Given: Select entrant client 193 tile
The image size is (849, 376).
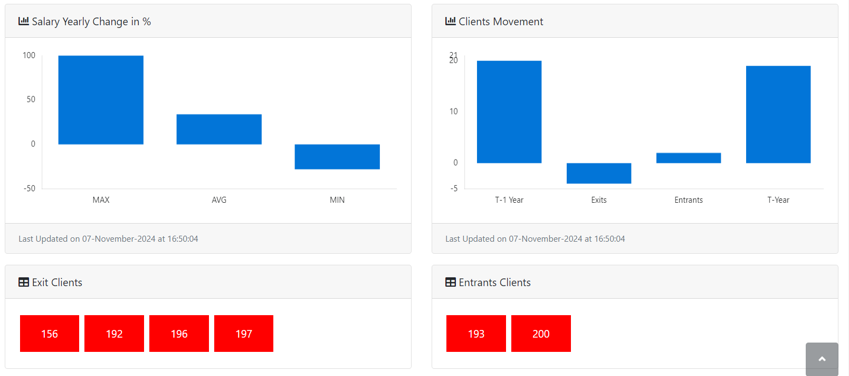Looking at the screenshot, I should pos(476,334).
